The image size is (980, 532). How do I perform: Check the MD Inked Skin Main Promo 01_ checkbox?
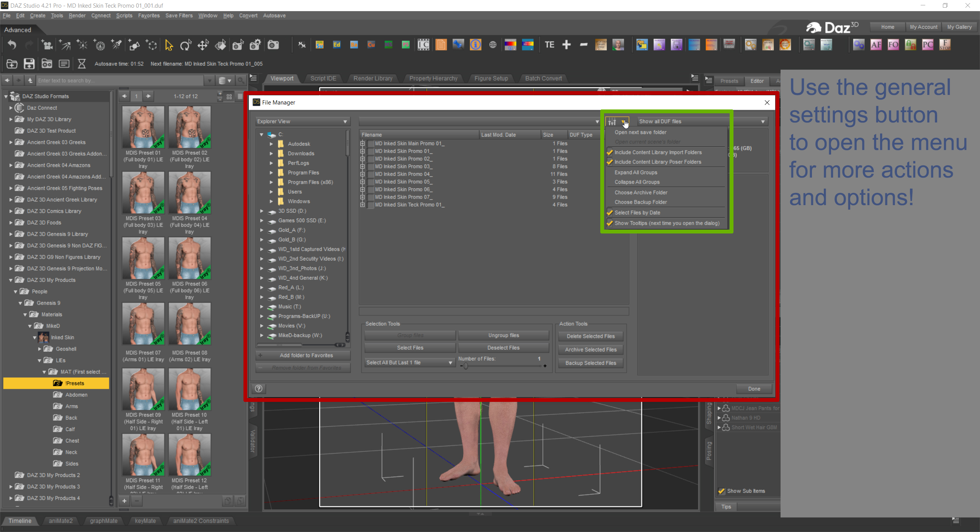[371, 144]
